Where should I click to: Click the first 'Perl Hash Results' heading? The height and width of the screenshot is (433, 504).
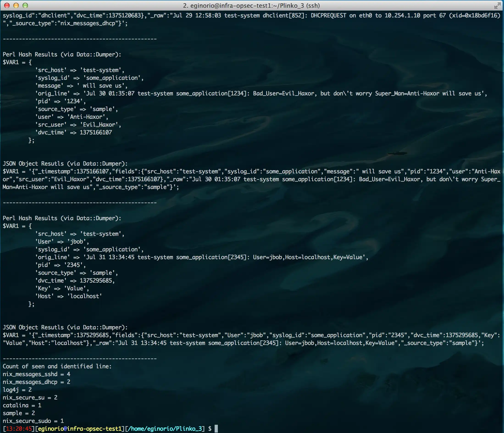[62, 54]
